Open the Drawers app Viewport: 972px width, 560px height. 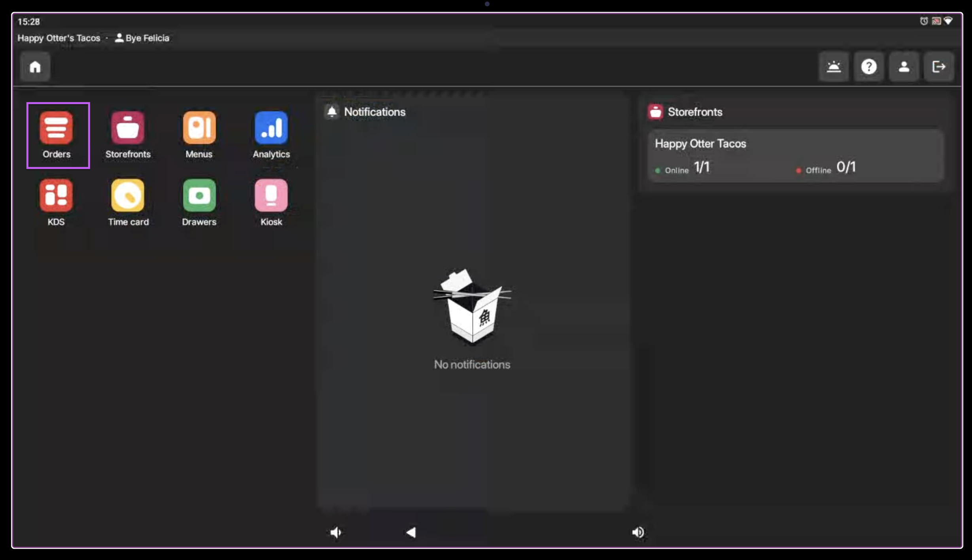click(x=199, y=196)
